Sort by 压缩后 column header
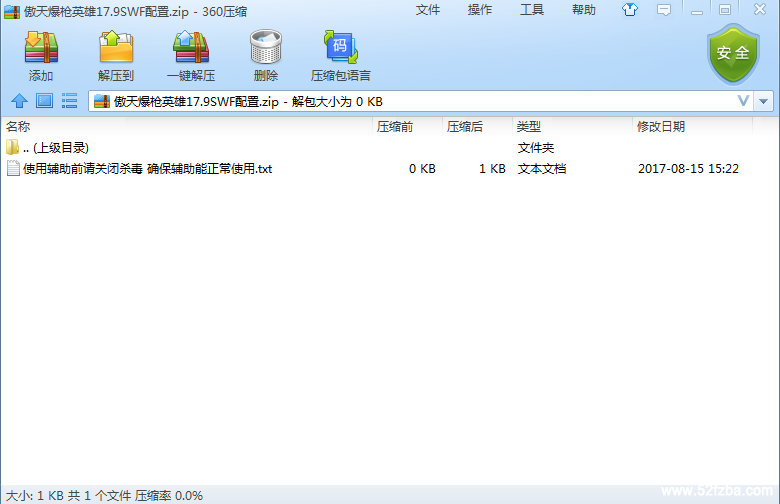 pyautogui.click(x=478, y=127)
